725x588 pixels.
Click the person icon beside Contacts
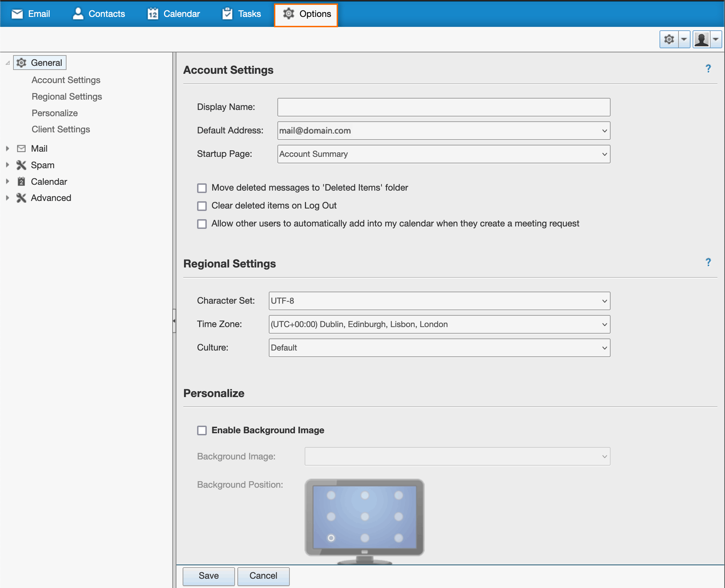(78, 14)
